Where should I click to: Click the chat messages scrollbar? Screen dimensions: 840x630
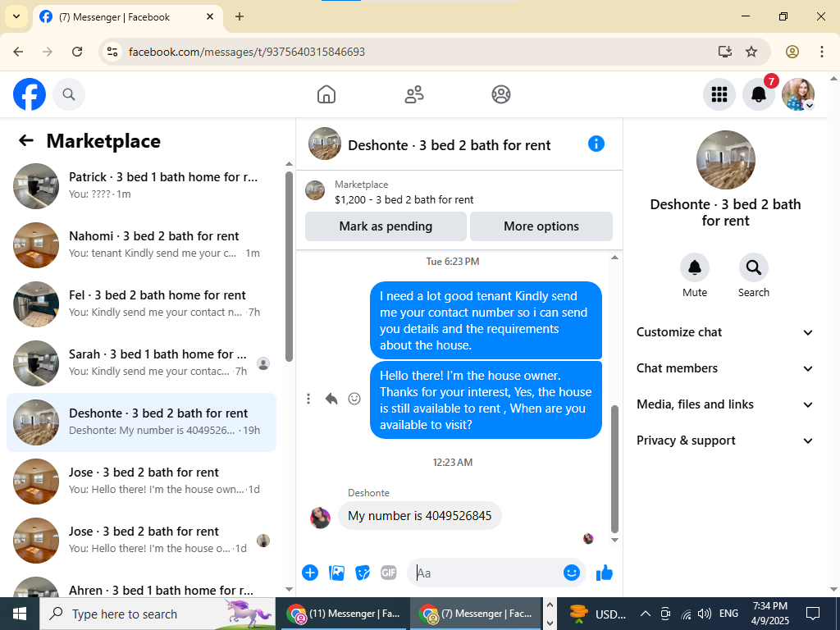[614, 468]
